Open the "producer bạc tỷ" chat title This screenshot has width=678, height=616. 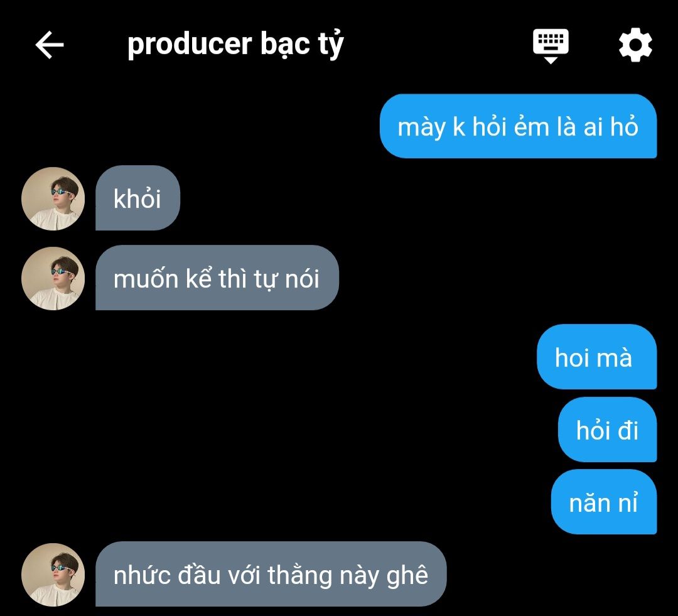tap(235, 45)
